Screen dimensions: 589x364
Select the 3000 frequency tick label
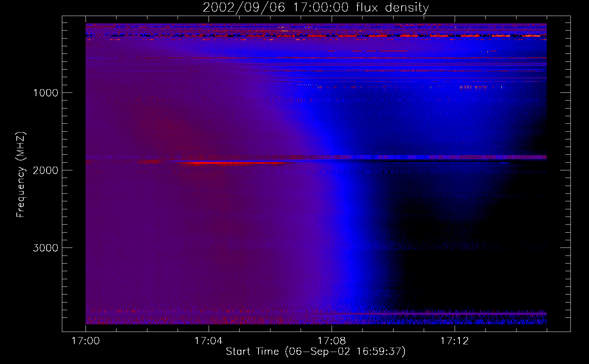pyautogui.click(x=46, y=248)
